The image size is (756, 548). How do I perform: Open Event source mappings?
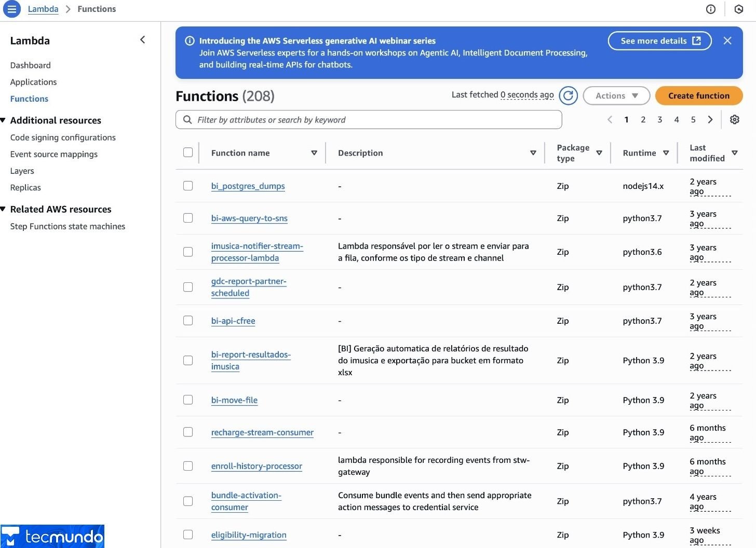pos(54,154)
